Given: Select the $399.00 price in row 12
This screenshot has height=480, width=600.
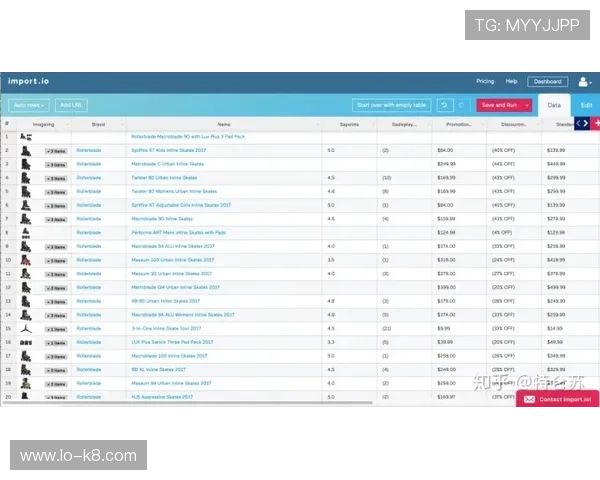Looking at the screenshot, I should click(446, 287).
